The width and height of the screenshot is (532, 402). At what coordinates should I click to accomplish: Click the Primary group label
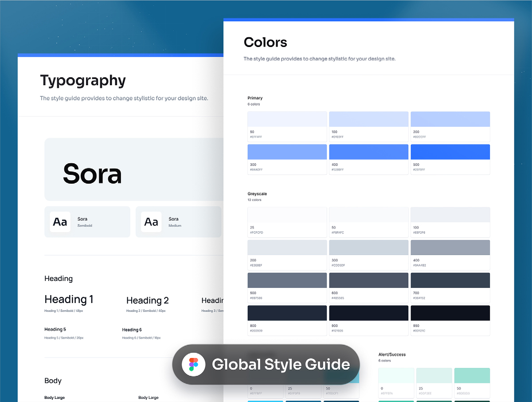pyautogui.click(x=255, y=98)
